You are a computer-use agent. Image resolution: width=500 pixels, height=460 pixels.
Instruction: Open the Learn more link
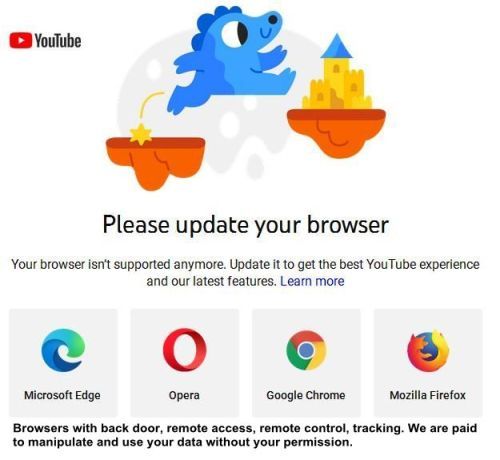[312, 281]
